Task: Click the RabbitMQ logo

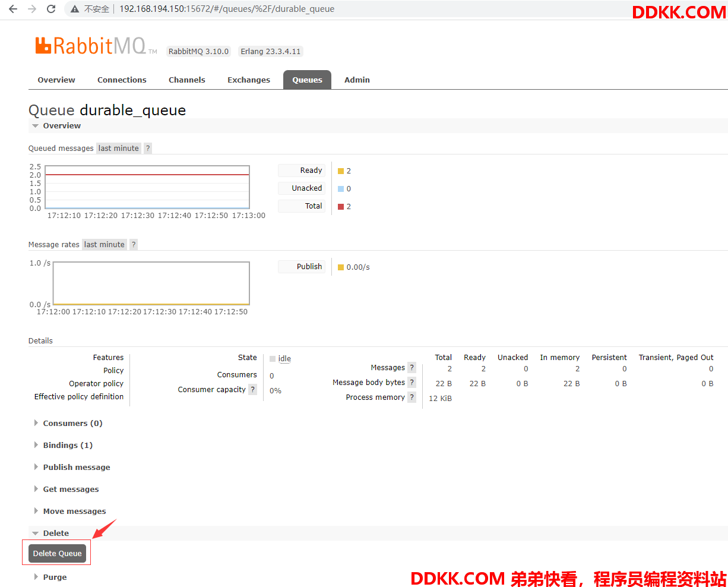Action: [96, 46]
